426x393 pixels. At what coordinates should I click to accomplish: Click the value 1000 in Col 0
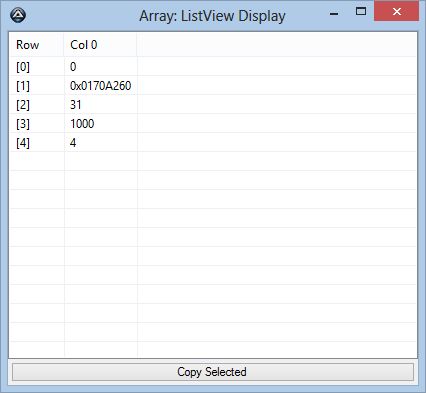(82, 124)
